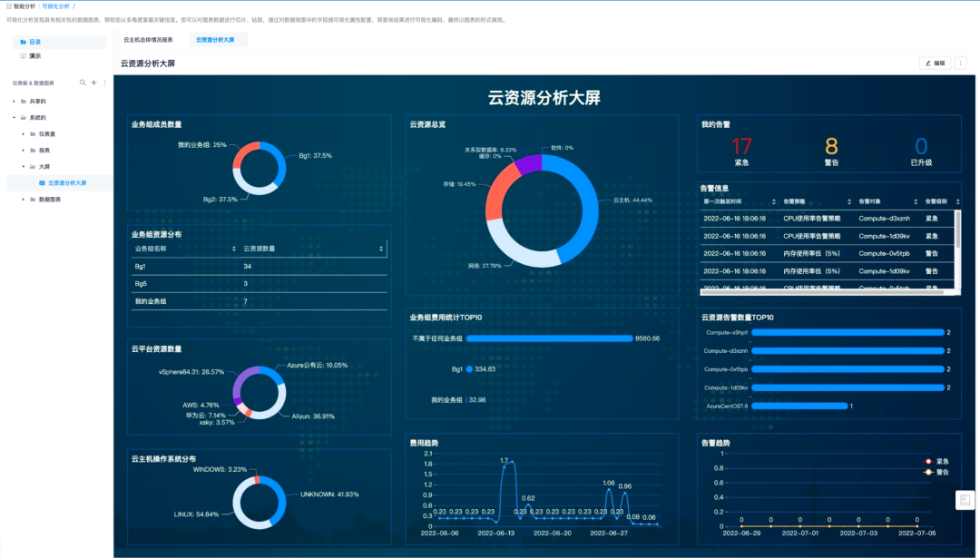
Task: Select the 共享的 folder icon
Action: (23, 102)
